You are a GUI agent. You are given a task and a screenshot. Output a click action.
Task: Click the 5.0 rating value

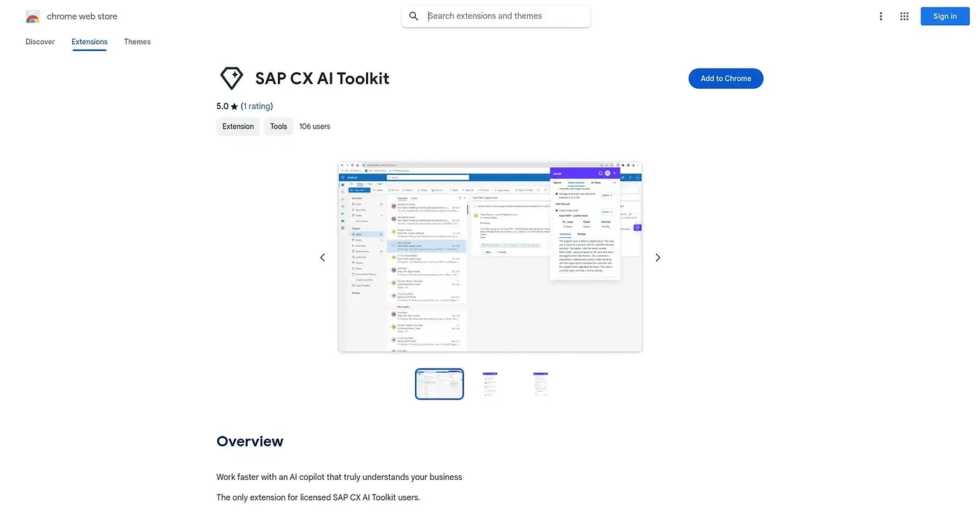(x=223, y=106)
